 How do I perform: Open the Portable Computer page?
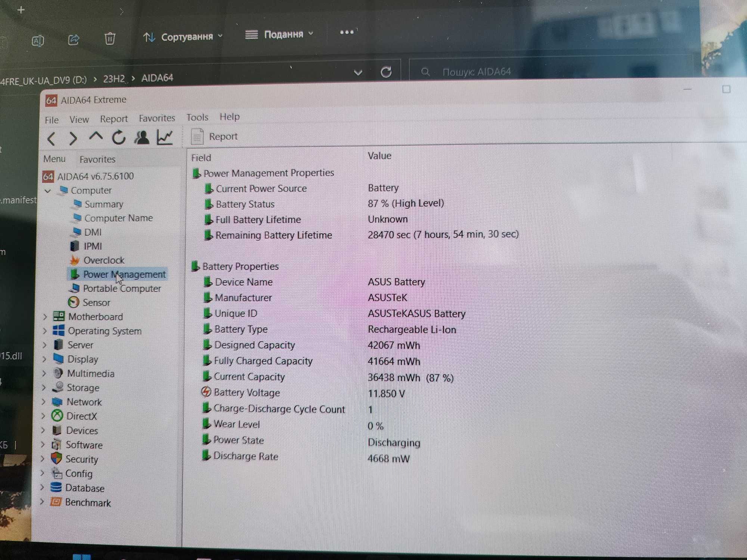(x=122, y=289)
